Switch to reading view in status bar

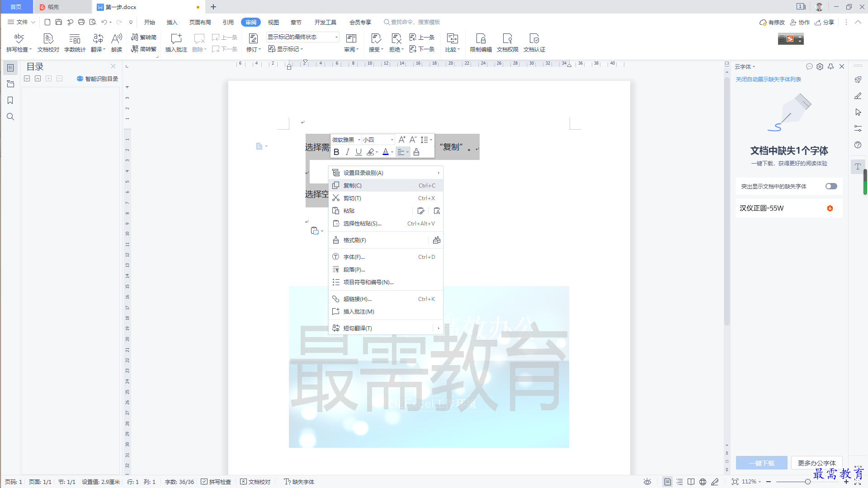pos(691,482)
